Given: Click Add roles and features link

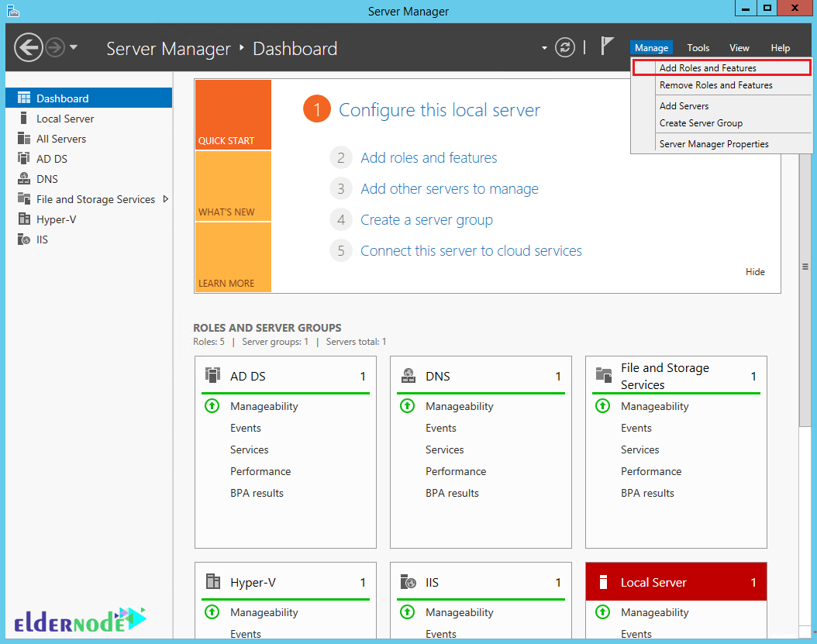Looking at the screenshot, I should 429,158.
